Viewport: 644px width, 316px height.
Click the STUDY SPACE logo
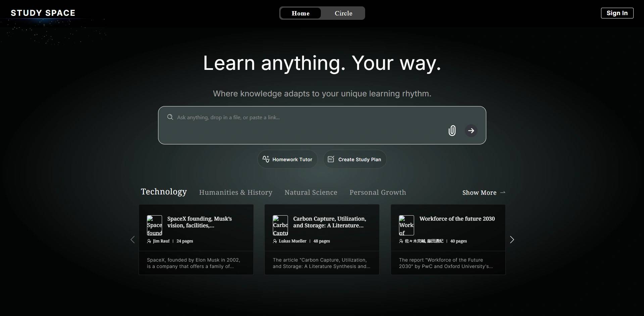click(x=43, y=13)
